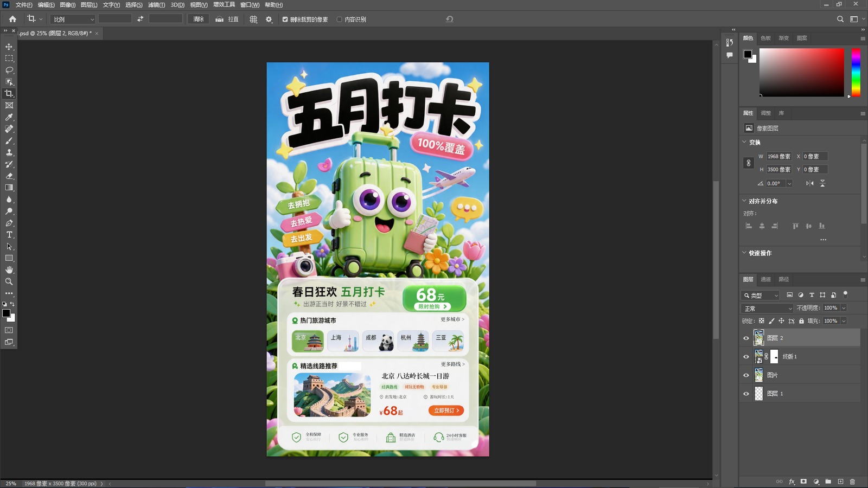Select the Blur tool
868x488 pixels.
(x=9, y=200)
